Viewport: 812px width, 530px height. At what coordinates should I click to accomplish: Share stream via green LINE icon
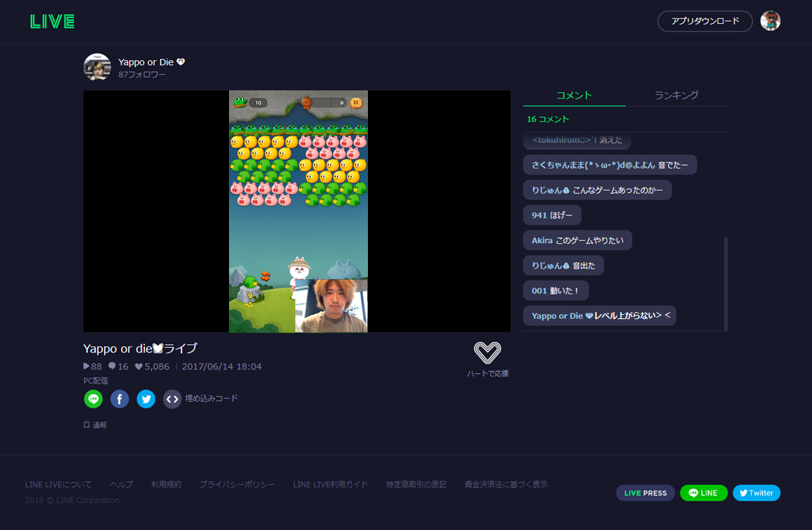point(94,399)
